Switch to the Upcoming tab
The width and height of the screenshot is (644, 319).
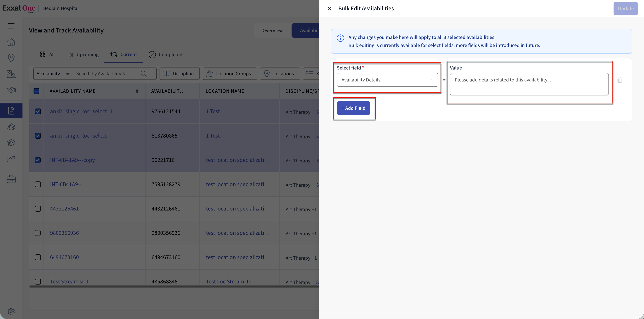click(83, 55)
